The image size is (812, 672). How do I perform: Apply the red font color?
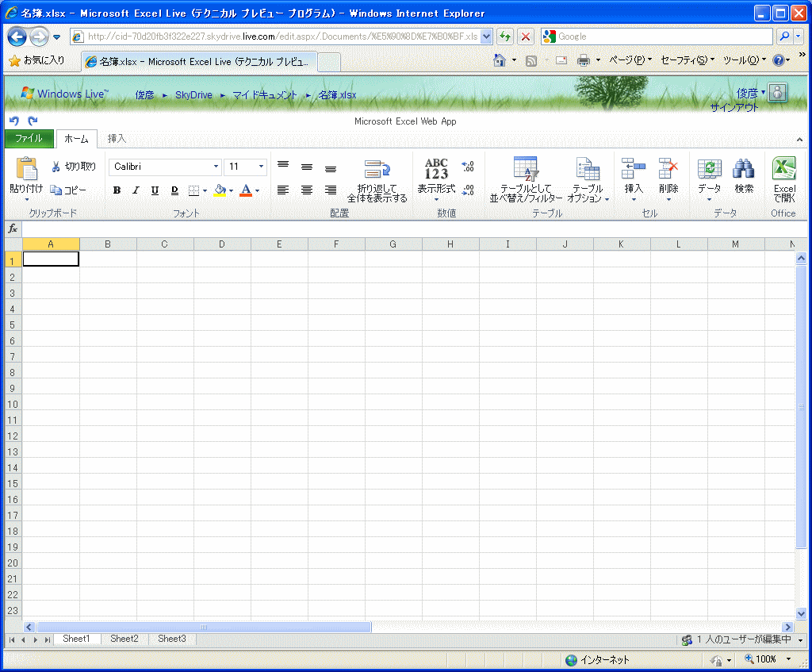[x=246, y=190]
